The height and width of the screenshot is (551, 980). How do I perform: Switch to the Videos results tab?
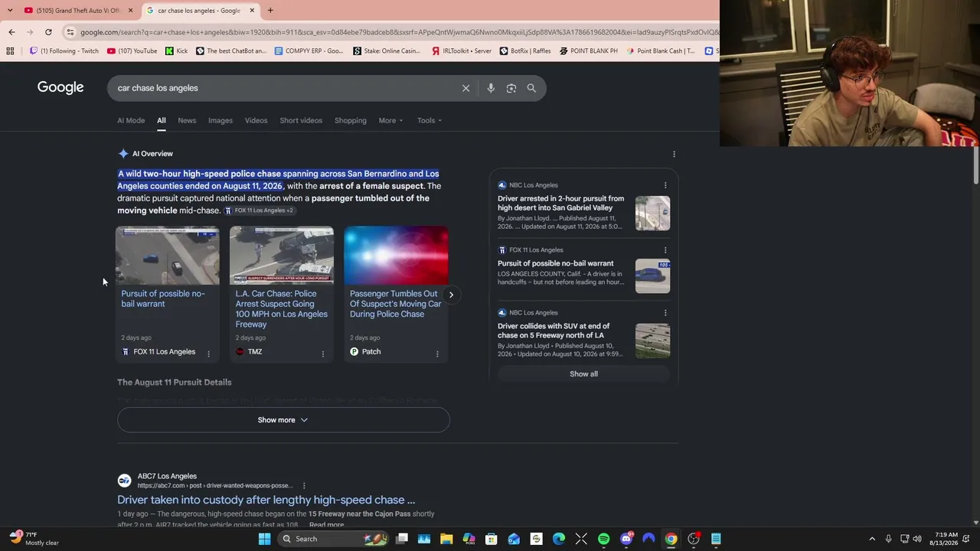(x=256, y=120)
